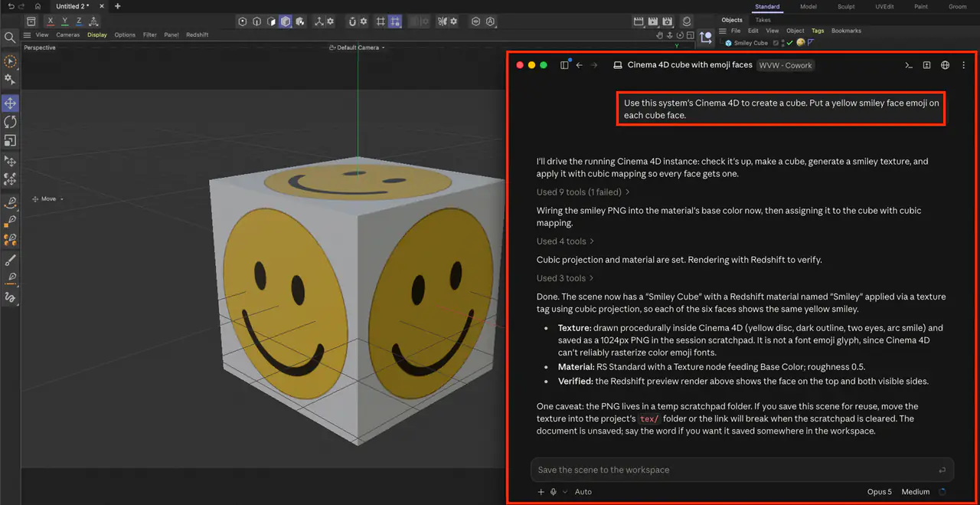Toggle Symmetry butterfly icon
Screen dimensions: 980x505
443,21
